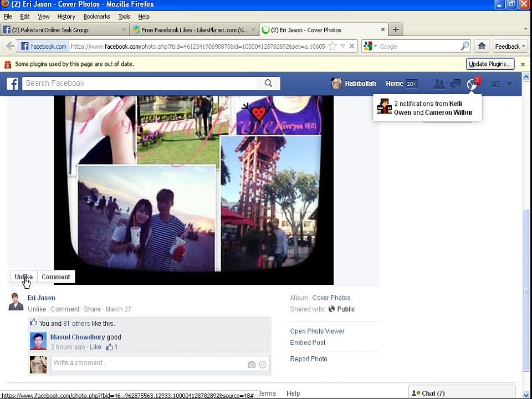Open the Privacy Shortcuts lock icon
This screenshot has width=532, height=399.
click(495, 84)
